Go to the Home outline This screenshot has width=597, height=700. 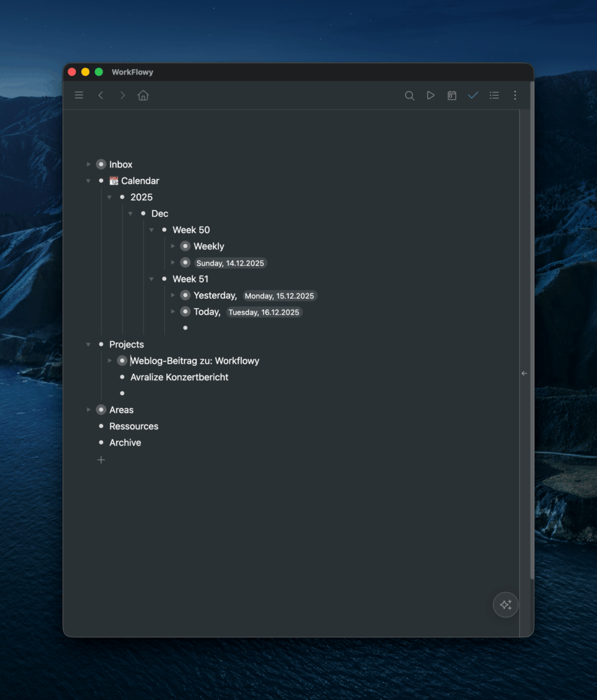[x=143, y=96]
